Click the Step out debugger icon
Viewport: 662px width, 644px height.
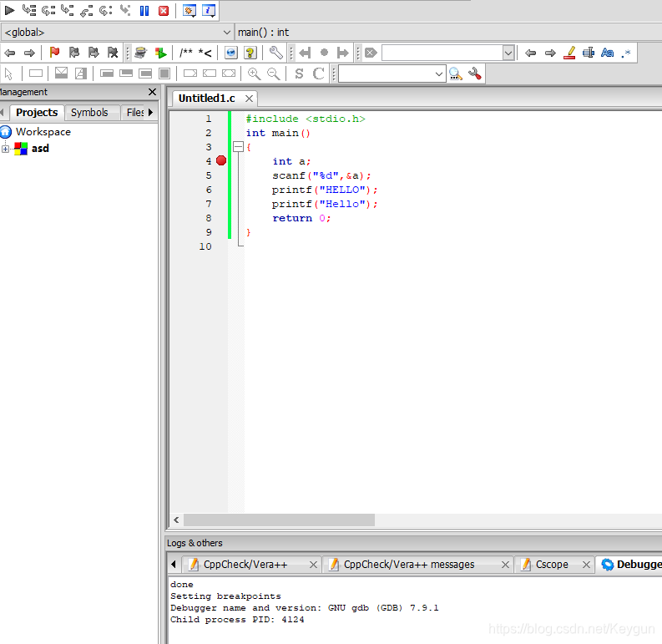tap(87, 10)
